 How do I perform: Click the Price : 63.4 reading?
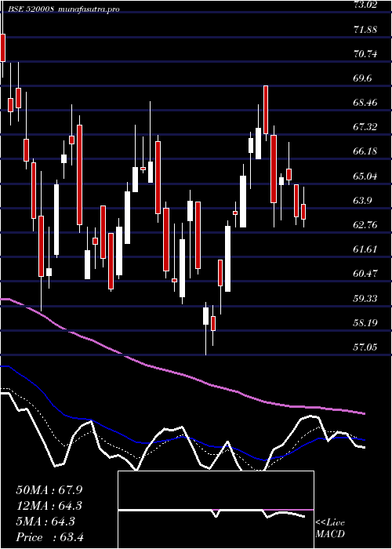(x=50, y=537)
